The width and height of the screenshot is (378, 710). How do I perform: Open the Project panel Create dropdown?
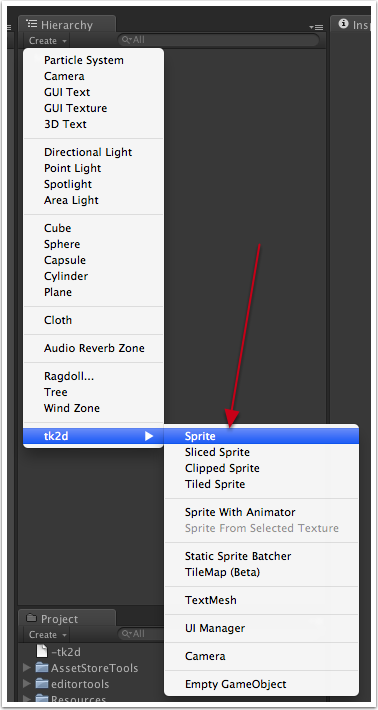(x=48, y=635)
